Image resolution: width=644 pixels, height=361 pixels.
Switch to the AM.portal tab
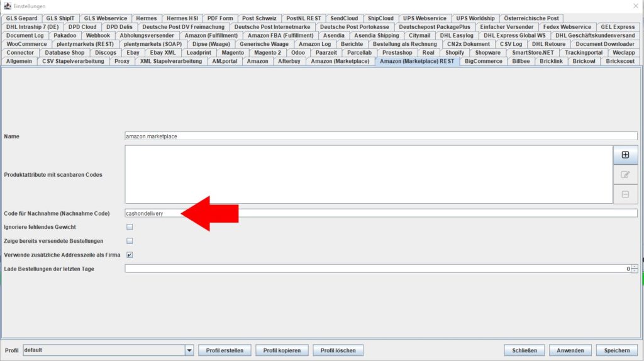click(x=225, y=61)
